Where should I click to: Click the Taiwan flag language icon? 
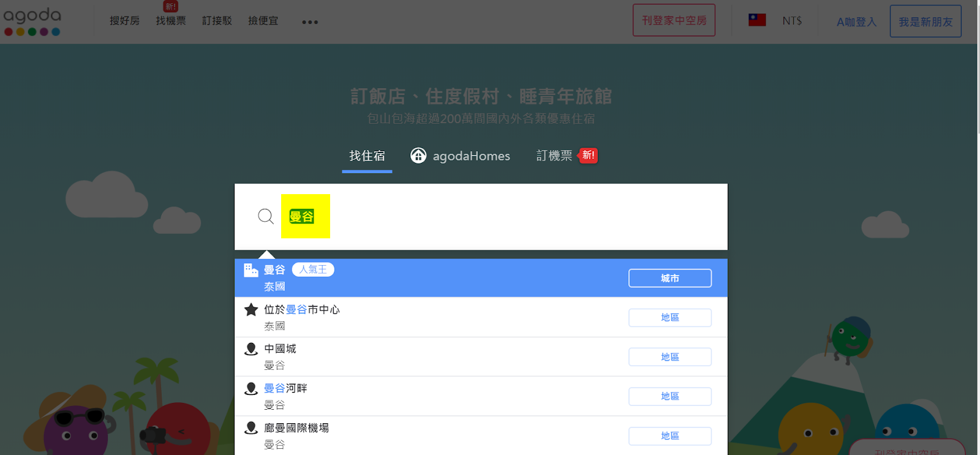point(757,20)
